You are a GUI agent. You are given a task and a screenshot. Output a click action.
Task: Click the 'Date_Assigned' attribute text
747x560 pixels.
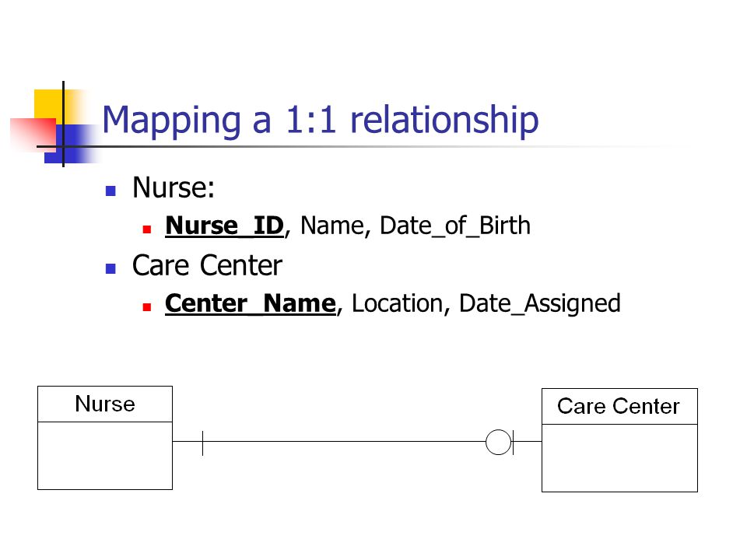(540, 304)
